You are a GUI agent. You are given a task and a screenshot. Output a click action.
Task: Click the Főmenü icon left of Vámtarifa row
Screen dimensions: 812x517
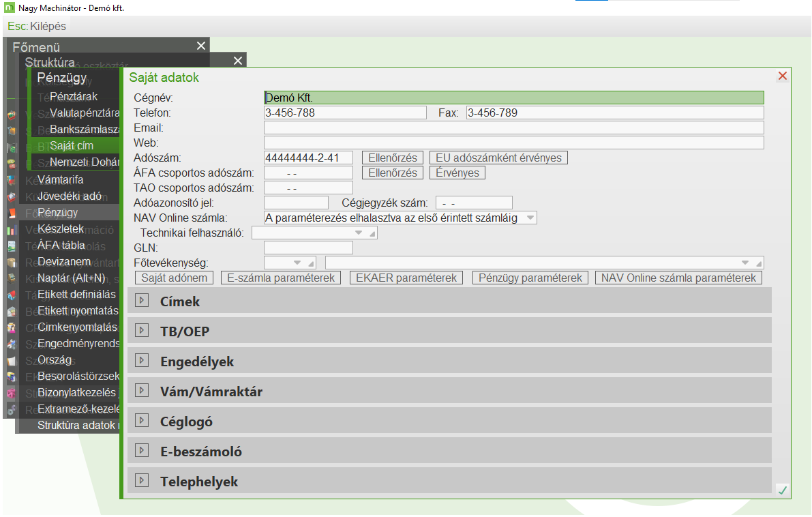[x=12, y=180]
